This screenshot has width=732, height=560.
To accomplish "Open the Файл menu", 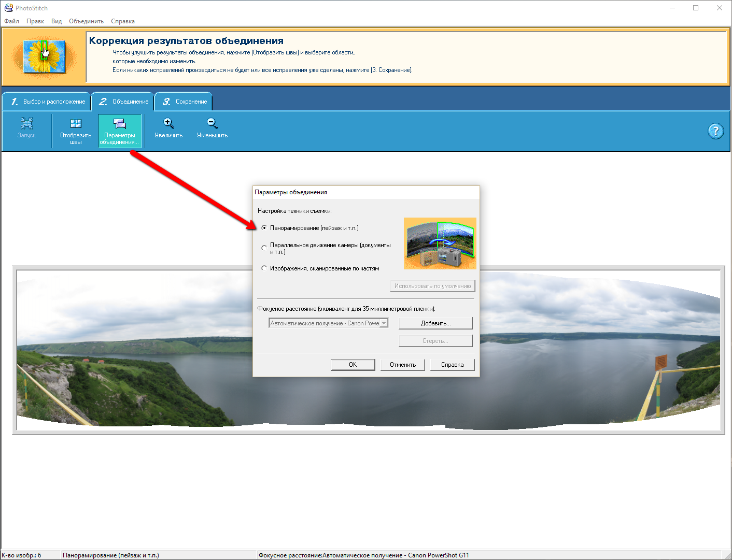I will coord(11,21).
